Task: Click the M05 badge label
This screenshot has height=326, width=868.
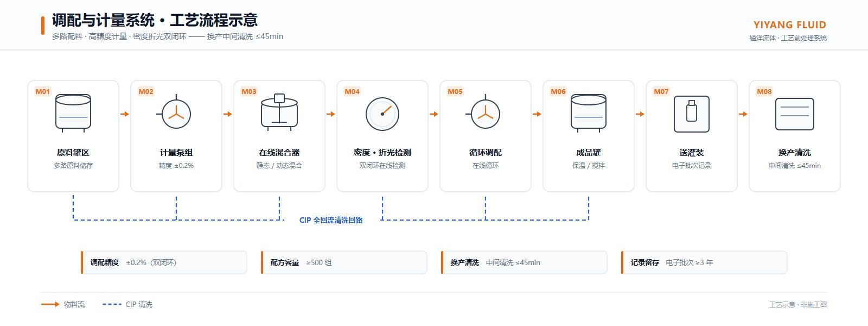Action: coord(455,91)
